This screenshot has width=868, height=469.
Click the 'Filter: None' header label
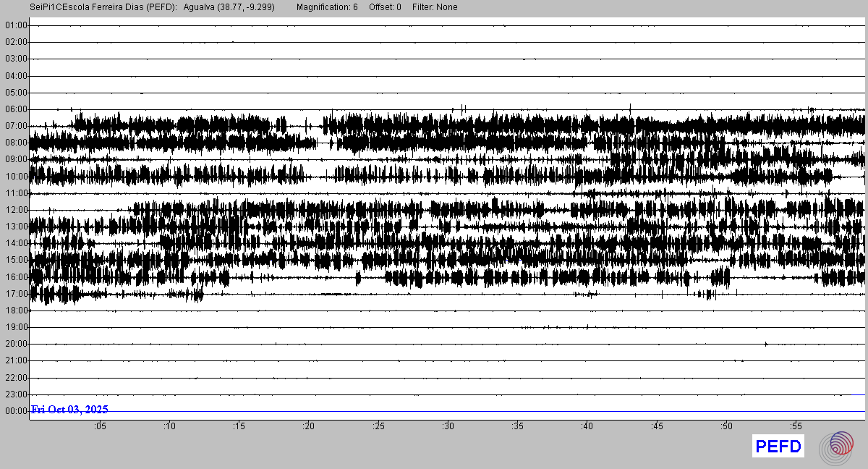click(435, 7)
